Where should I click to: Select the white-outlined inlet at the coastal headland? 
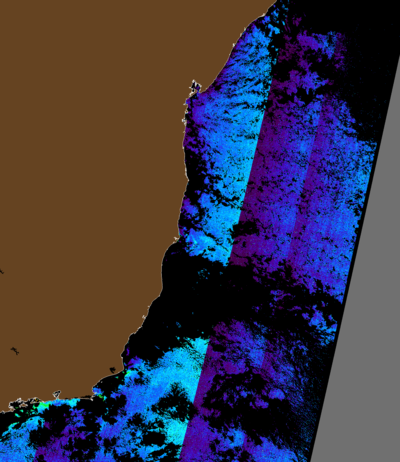point(195,87)
